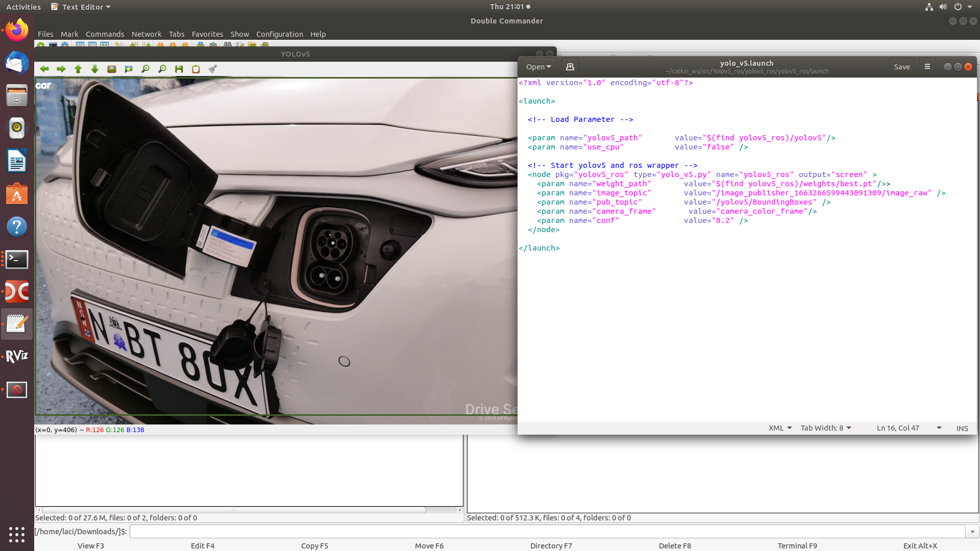Screen dimensions: 980x551
Task: Fit the image to the window
Action: pyautogui.click(x=128, y=69)
